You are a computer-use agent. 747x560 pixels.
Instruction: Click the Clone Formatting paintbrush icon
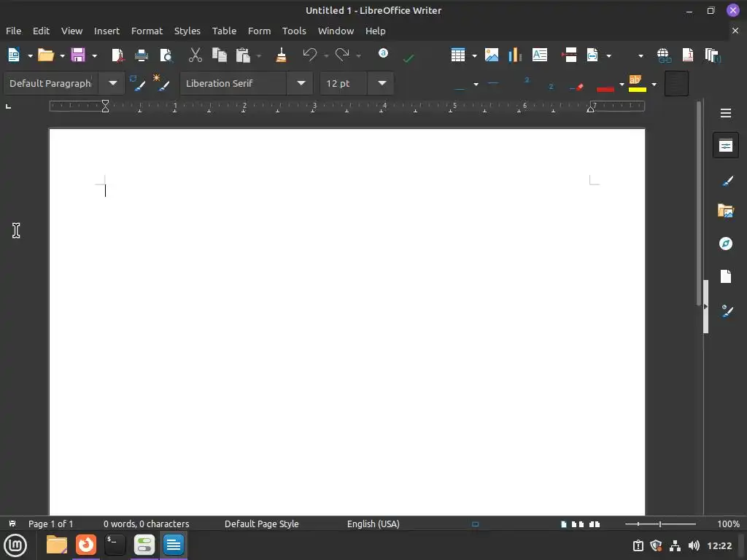[x=281, y=55]
